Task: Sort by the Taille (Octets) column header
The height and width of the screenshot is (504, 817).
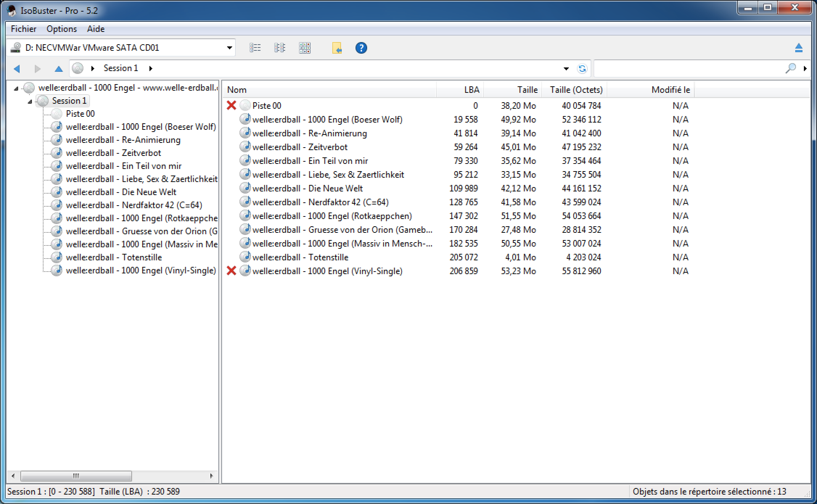Action: (x=574, y=90)
